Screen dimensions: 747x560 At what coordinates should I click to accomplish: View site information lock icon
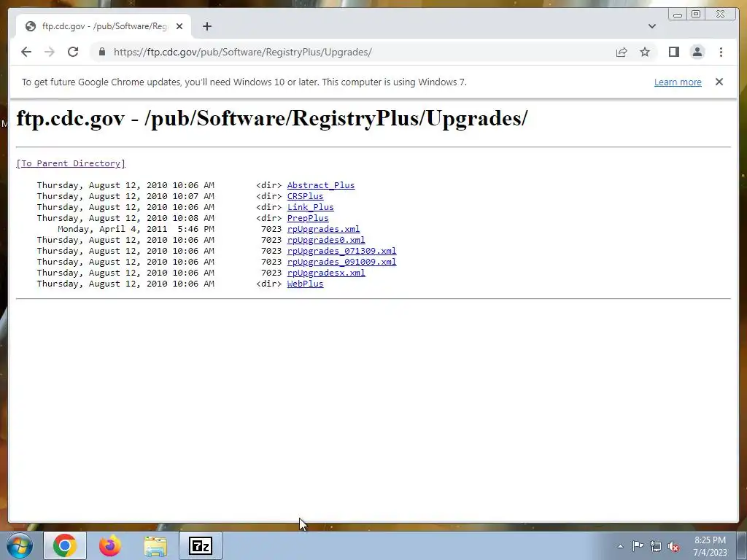click(101, 52)
